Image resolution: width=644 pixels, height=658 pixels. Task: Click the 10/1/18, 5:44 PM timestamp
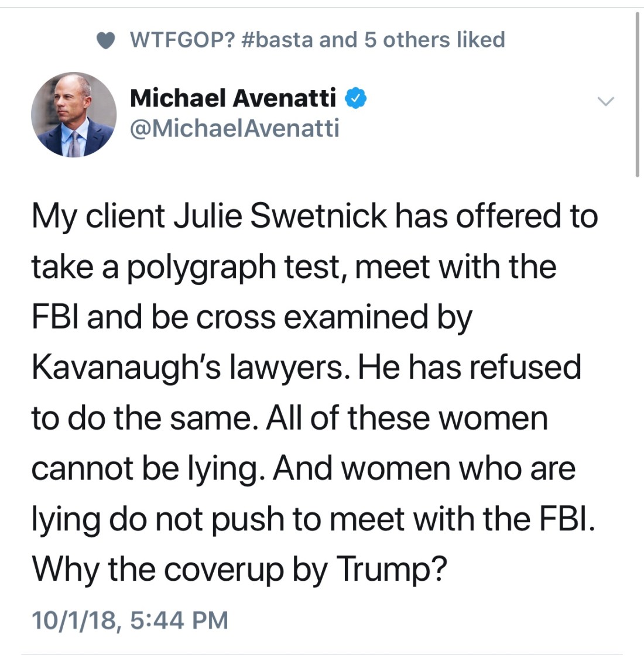point(129,620)
